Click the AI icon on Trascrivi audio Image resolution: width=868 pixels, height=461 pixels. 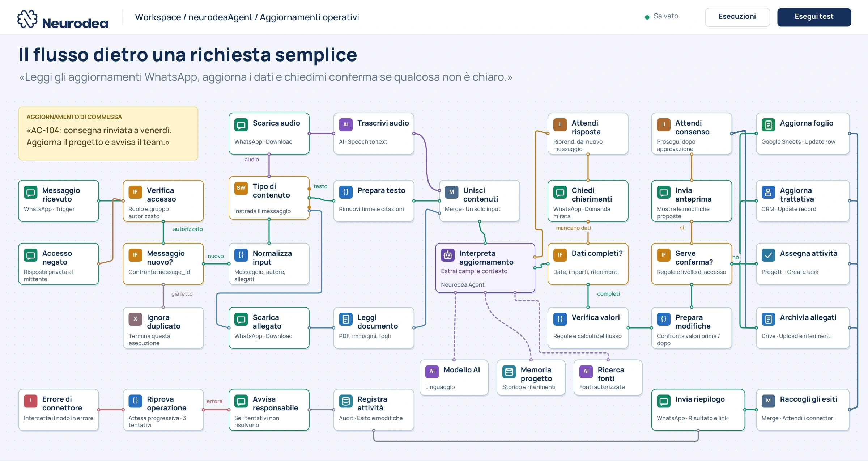tap(345, 125)
